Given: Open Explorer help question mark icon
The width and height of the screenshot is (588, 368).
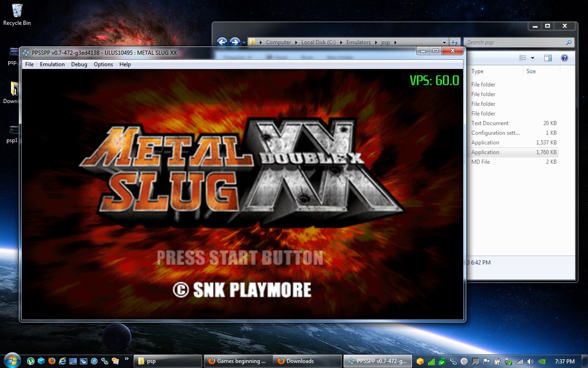Looking at the screenshot, I should point(565,58).
